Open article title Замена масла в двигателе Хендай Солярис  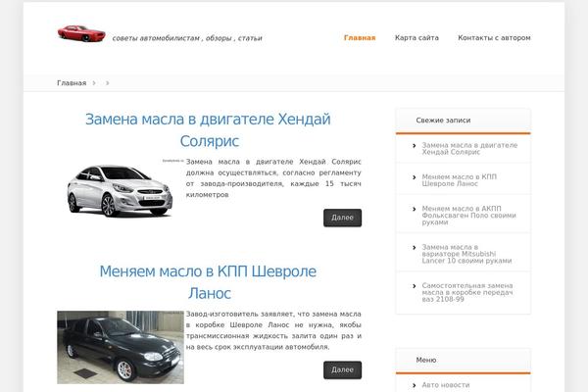click(208, 129)
